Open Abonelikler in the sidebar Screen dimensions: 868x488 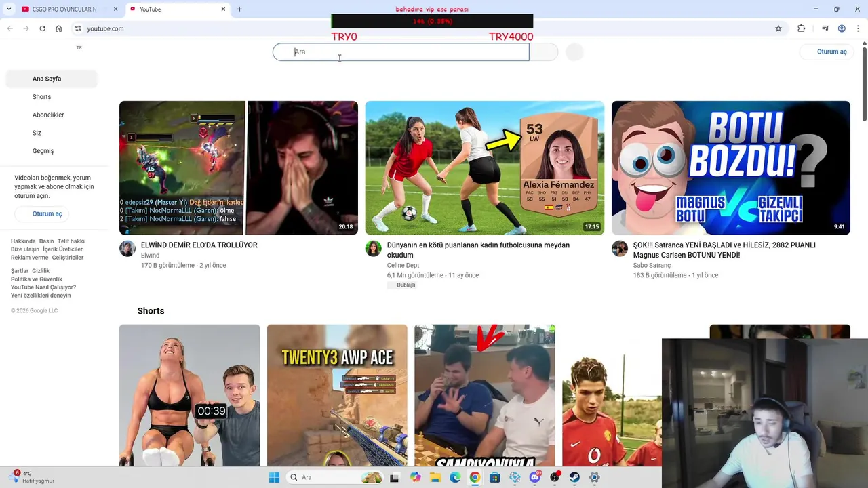click(51, 115)
